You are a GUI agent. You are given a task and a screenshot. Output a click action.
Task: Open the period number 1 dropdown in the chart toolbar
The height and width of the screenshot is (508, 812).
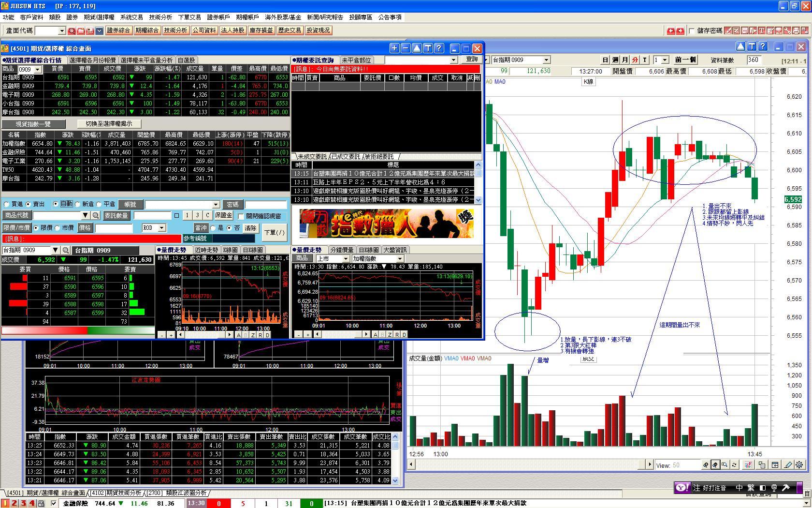[x=665, y=60]
